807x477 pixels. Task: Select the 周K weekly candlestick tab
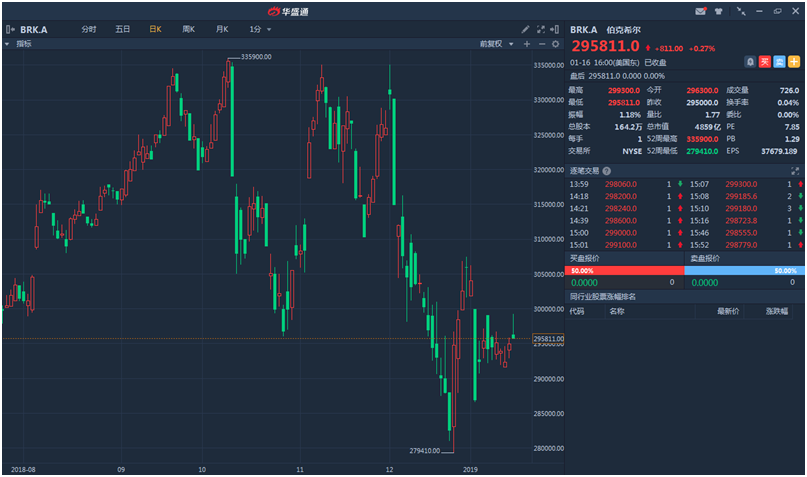(x=188, y=29)
